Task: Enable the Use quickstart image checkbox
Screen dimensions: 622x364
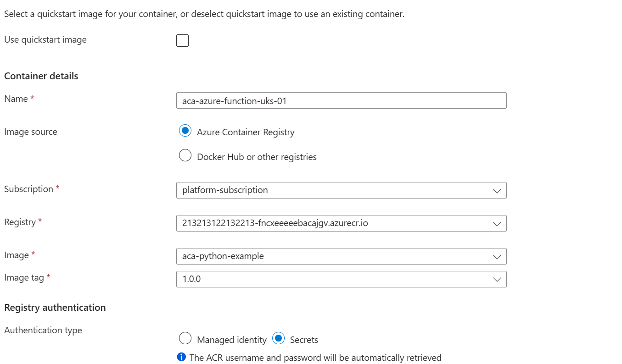Action: 182,41
